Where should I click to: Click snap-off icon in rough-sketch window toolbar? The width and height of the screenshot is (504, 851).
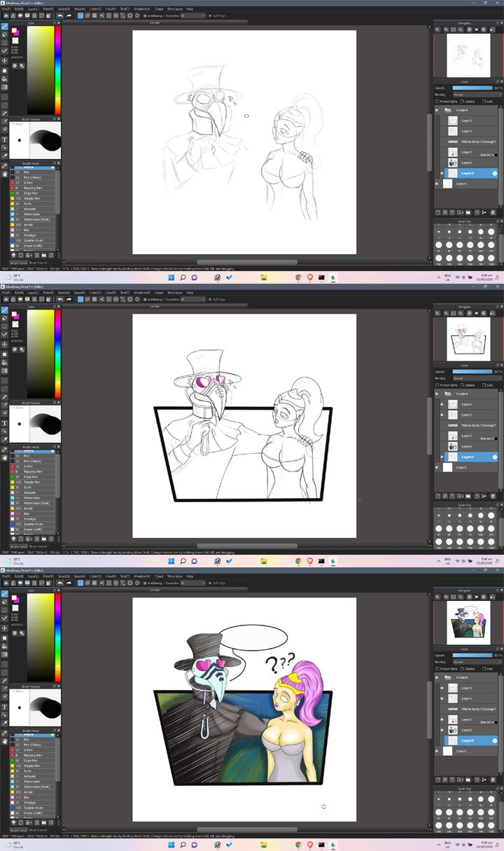point(80,15)
